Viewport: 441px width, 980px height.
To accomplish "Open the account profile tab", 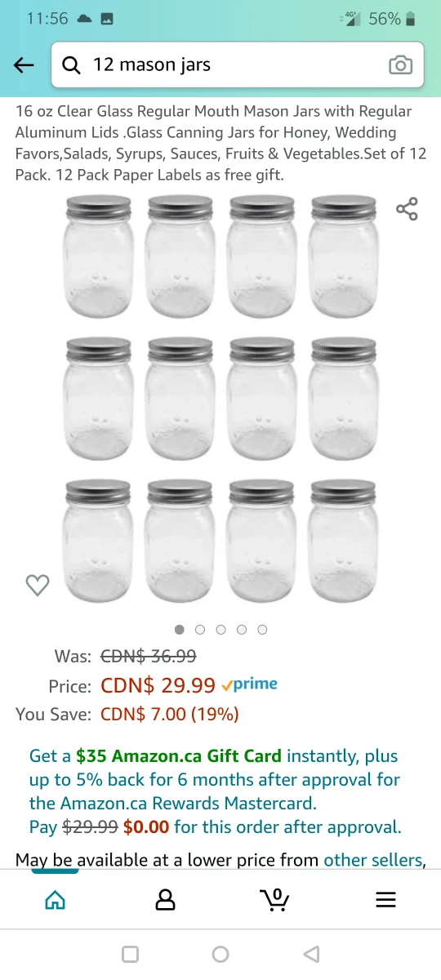I will click(165, 900).
